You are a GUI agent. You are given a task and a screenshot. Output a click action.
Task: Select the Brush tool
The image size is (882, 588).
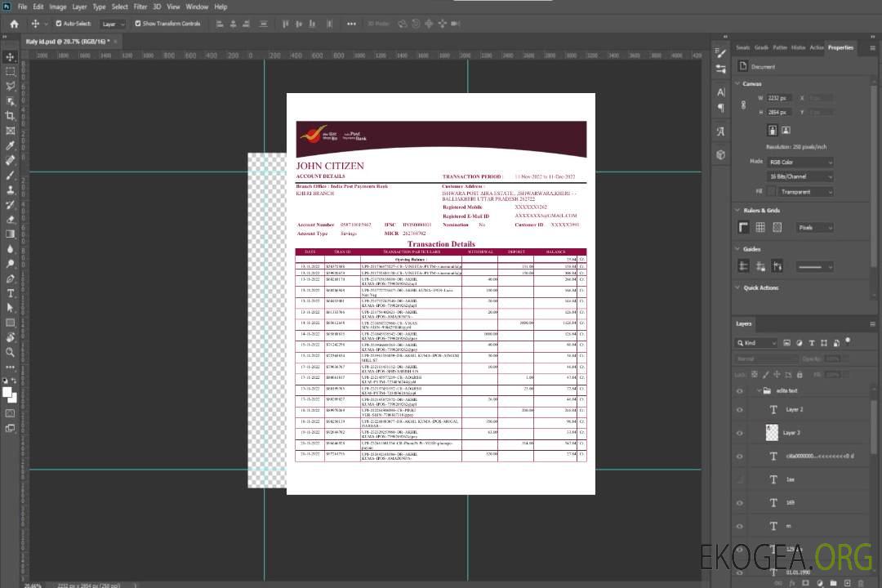pyautogui.click(x=10, y=175)
